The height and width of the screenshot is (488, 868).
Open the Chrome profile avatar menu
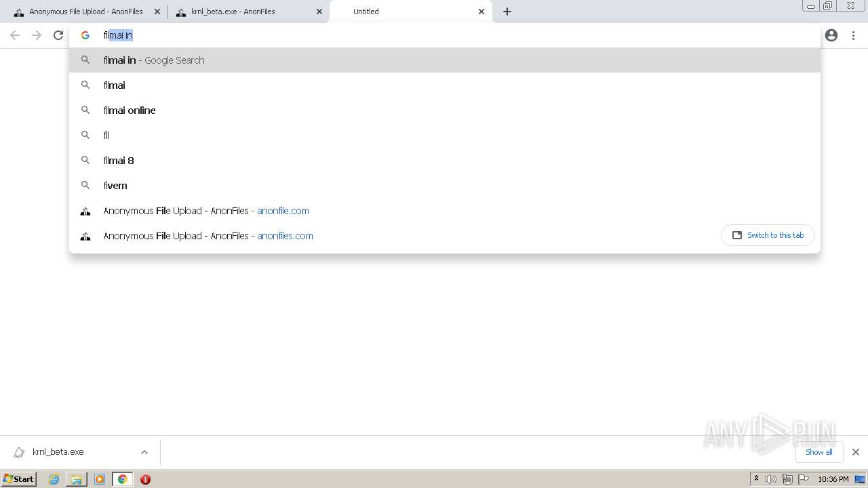[831, 35]
